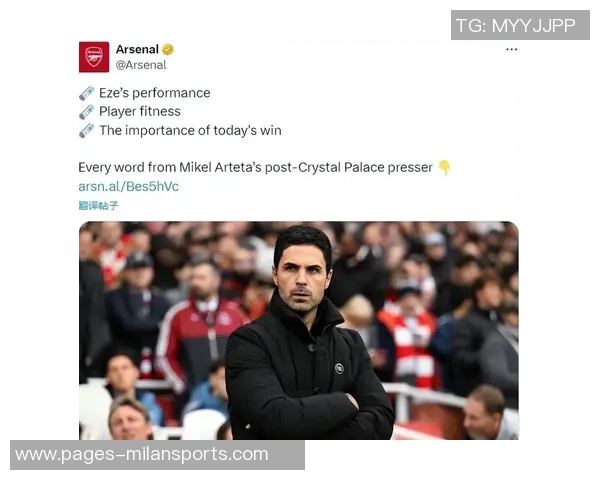Open the Arsenal profile avatar
The image size is (600, 480).
[94, 57]
